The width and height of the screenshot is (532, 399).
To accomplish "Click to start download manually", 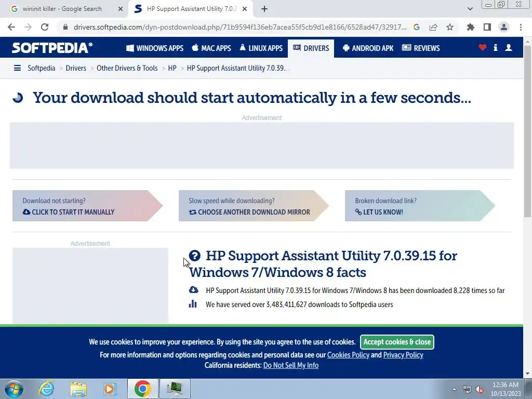I will (87, 206).
